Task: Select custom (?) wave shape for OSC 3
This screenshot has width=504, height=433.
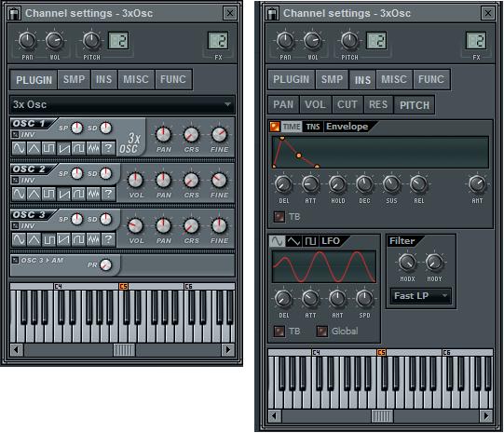Action: point(108,239)
